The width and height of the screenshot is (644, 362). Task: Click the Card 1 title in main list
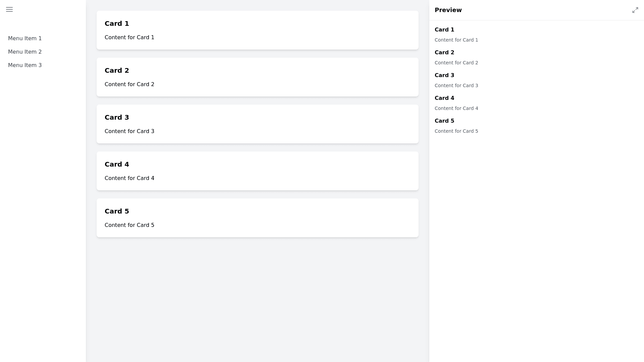click(x=117, y=24)
